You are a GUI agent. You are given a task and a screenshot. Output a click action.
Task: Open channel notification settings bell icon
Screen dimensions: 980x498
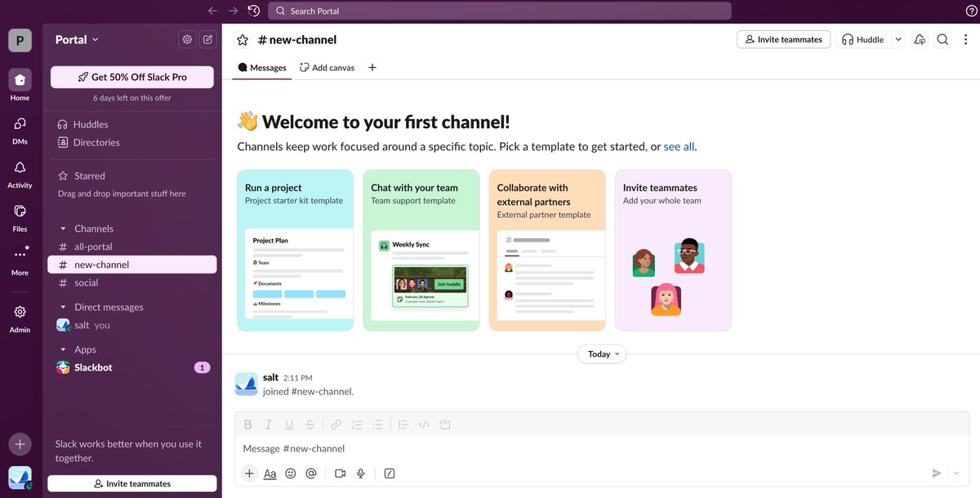coord(920,39)
